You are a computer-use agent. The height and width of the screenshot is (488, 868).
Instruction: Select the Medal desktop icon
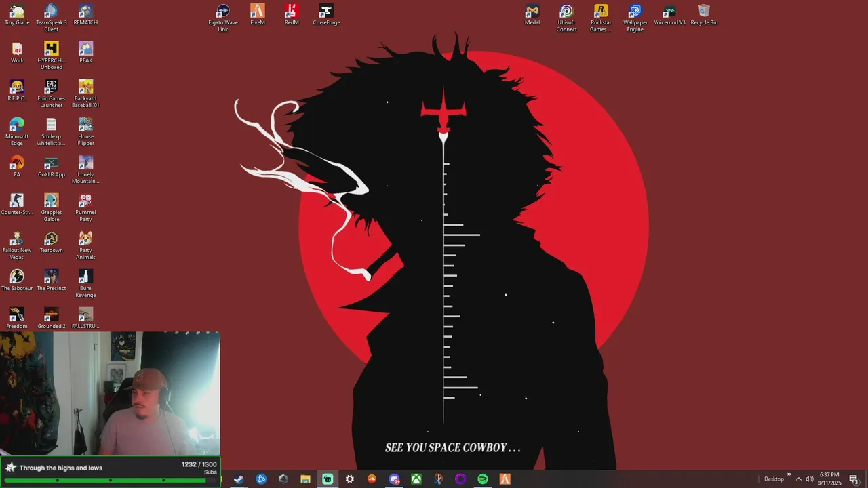pos(532,15)
